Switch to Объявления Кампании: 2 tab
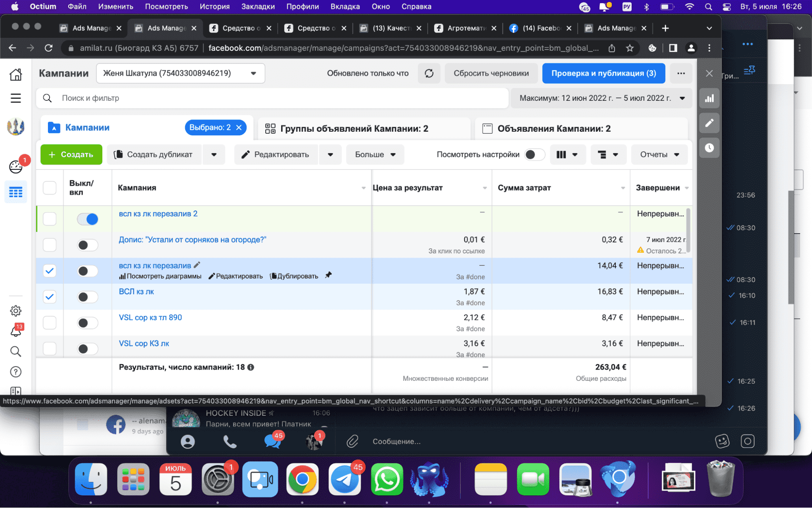Image resolution: width=812 pixels, height=508 pixels. click(581, 128)
